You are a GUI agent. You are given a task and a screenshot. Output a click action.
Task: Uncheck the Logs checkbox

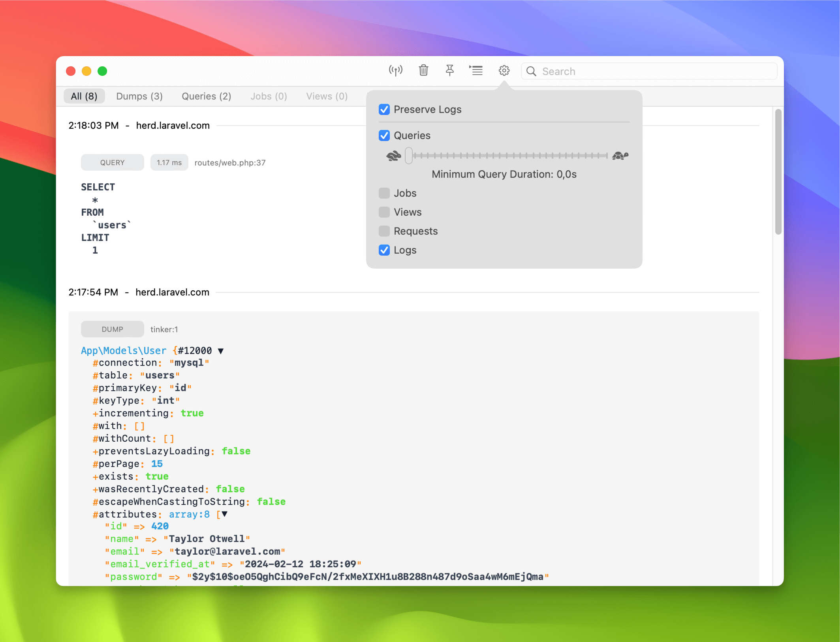point(384,250)
